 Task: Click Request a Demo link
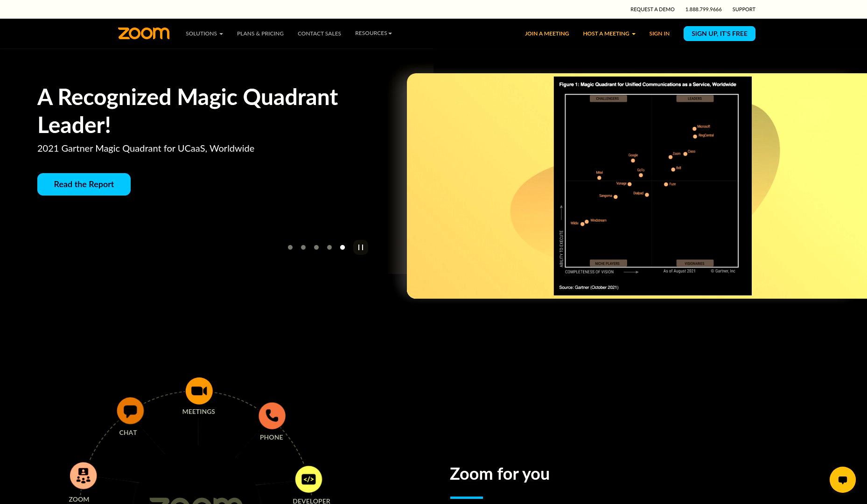pyautogui.click(x=652, y=9)
